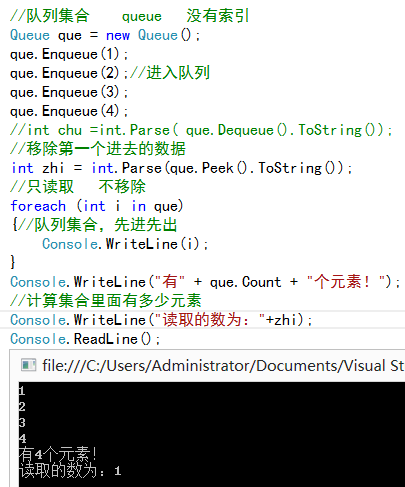
Task: Click the 'Console.WriteLine(i);' line
Action: pos(125,244)
